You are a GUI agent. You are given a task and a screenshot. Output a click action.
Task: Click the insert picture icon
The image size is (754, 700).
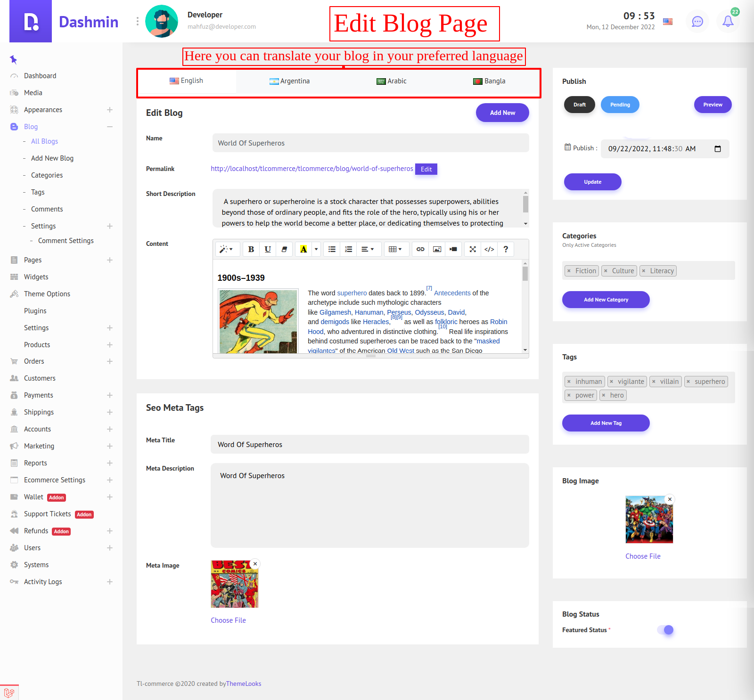[x=437, y=249]
